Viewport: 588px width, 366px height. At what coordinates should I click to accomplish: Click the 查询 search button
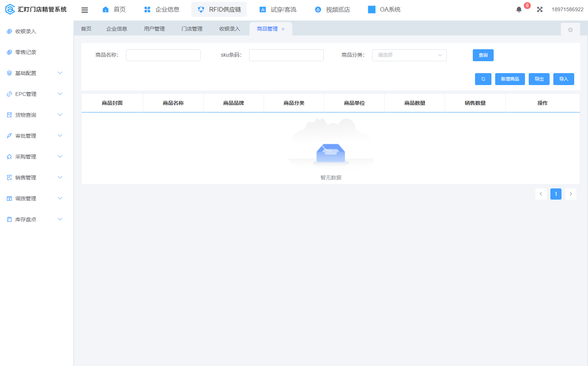click(483, 55)
